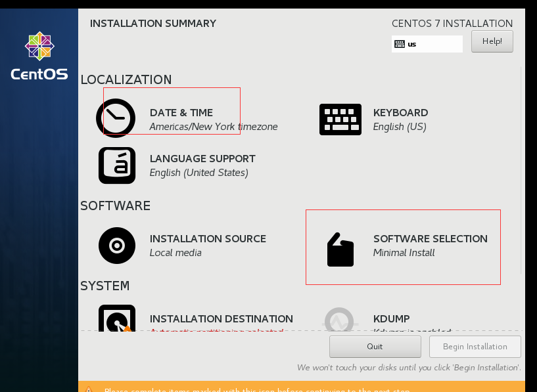Click the Installation Source disc icon

(x=117, y=246)
